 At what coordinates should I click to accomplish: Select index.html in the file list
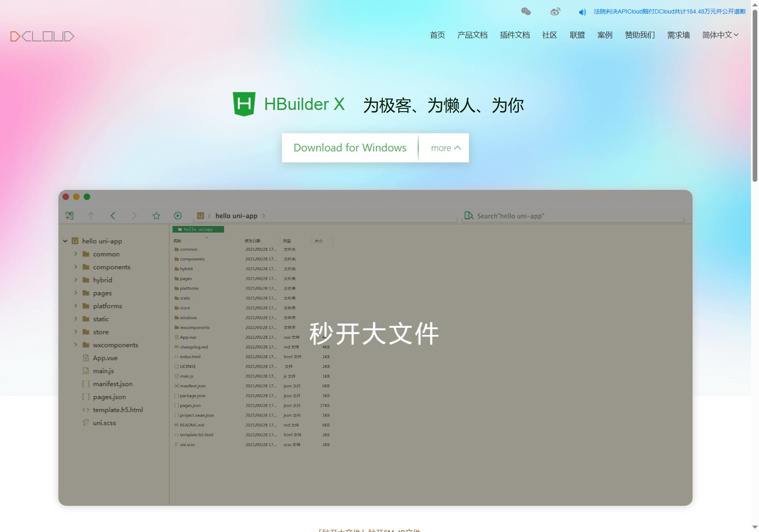pos(190,356)
